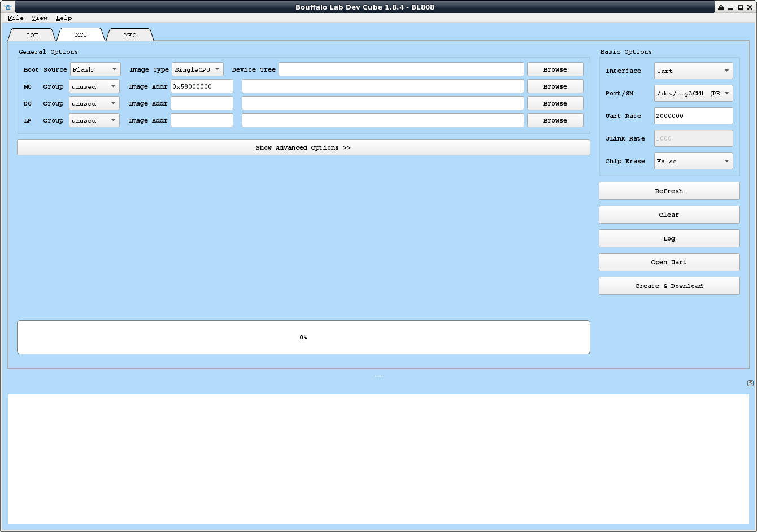Open the M0 Group dropdown
This screenshot has height=532, width=757.
pos(94,86)
